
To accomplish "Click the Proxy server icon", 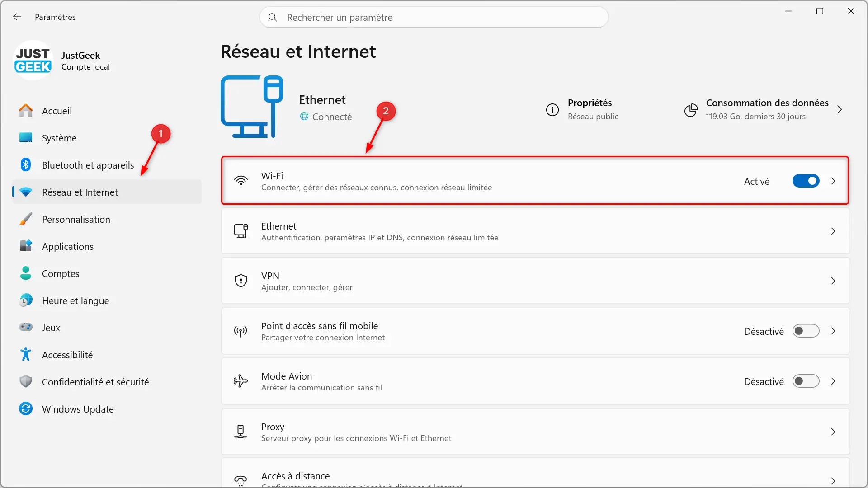I will click(x=241, y=432).
